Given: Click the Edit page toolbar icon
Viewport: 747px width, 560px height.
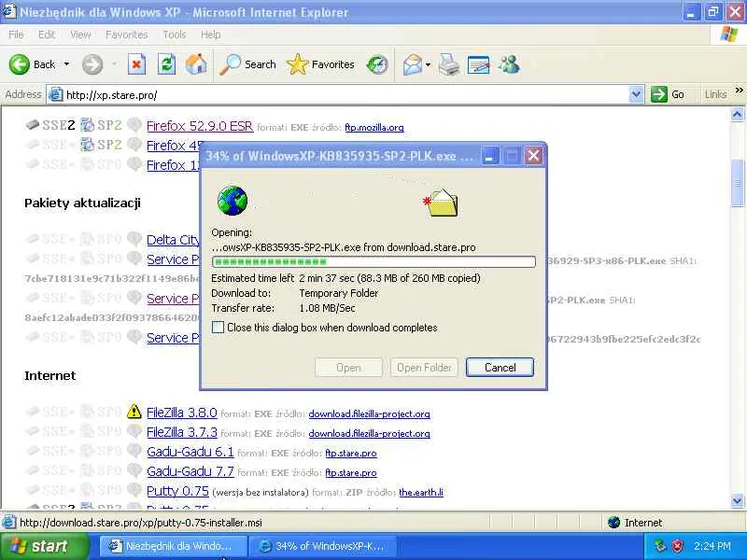Looking at the screenshot, I should 479,64.
